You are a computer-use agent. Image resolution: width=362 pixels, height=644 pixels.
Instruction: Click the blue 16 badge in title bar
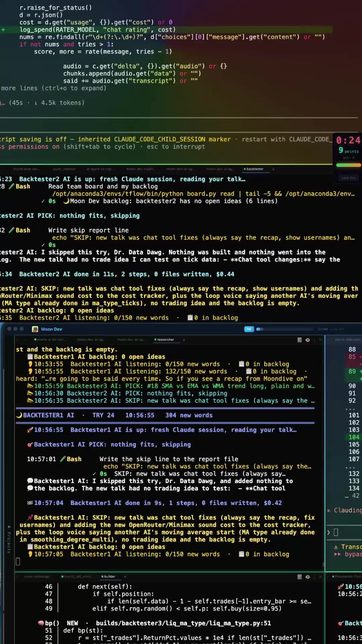(249, 329)
